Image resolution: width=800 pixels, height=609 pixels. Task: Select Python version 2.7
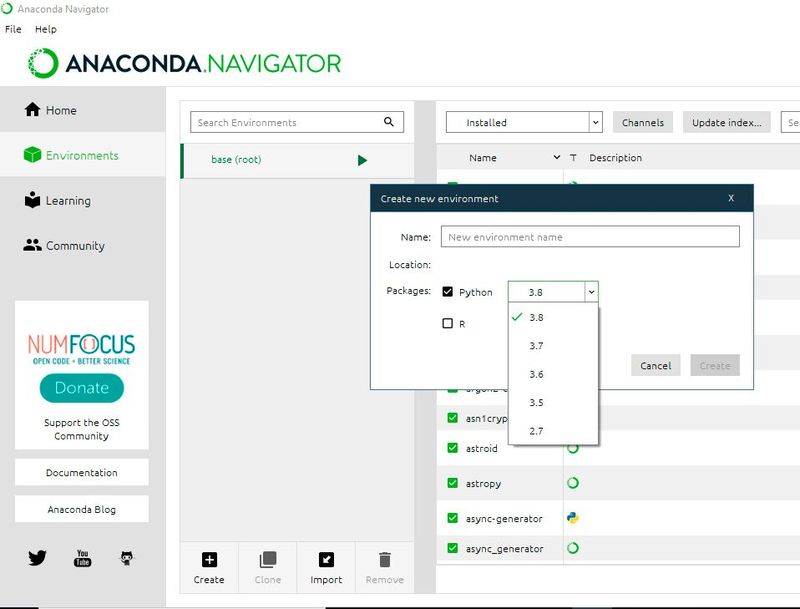pyautogui.click(x=553, y=431)
